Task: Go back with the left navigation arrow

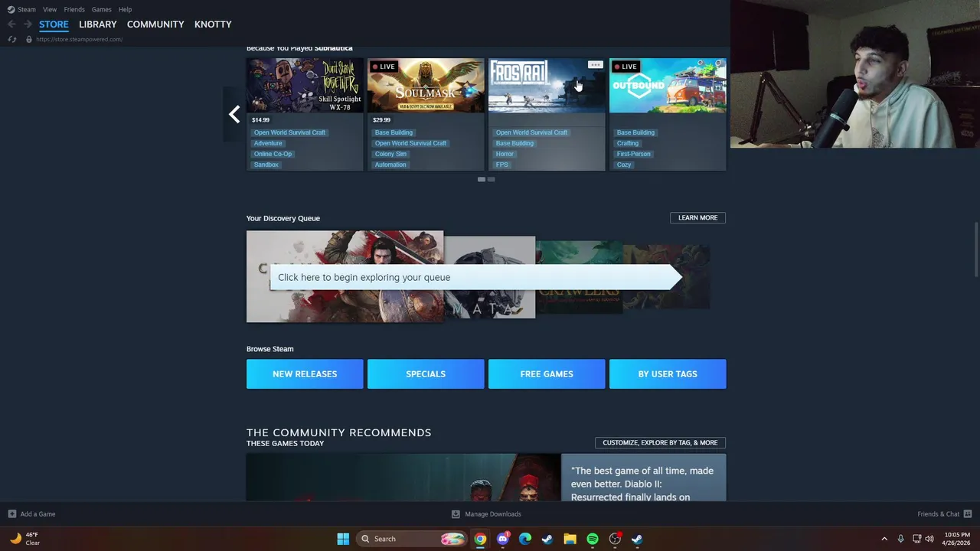Action: coord(11,24)
